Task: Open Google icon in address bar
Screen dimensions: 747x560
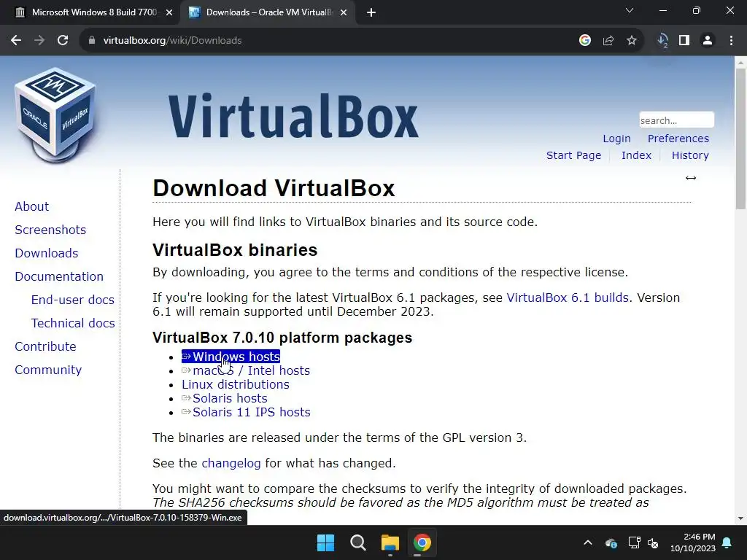Action: point(585,41)
